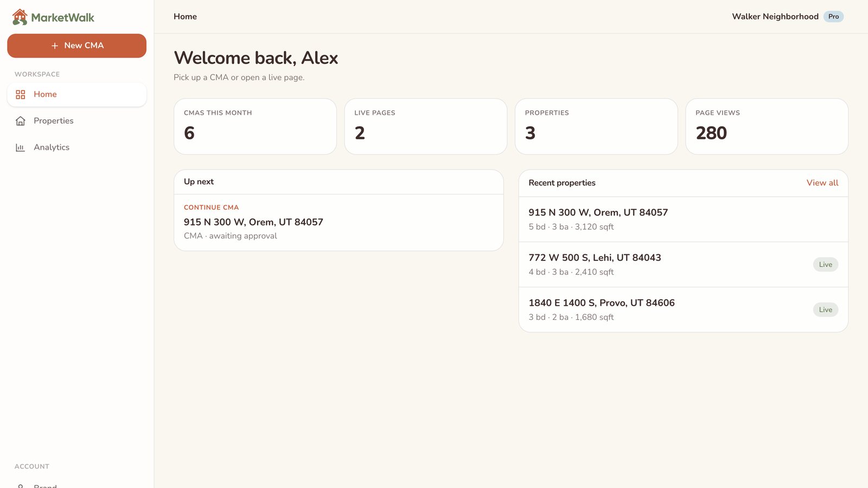Screen dimensions: 868x488
Task: Click the Page Views stat card
Action: tap(767, 126)
